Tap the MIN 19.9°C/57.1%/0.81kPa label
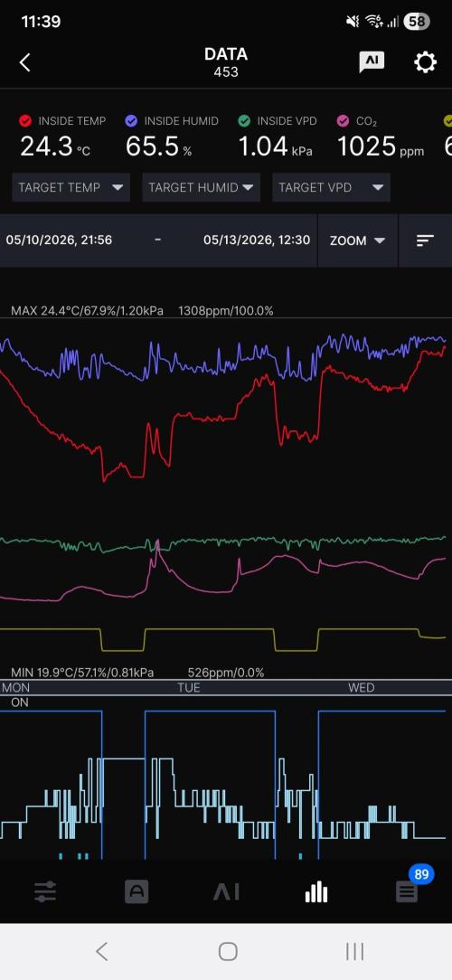The height and width of the screenshot is (980, 452). [82, 673]
